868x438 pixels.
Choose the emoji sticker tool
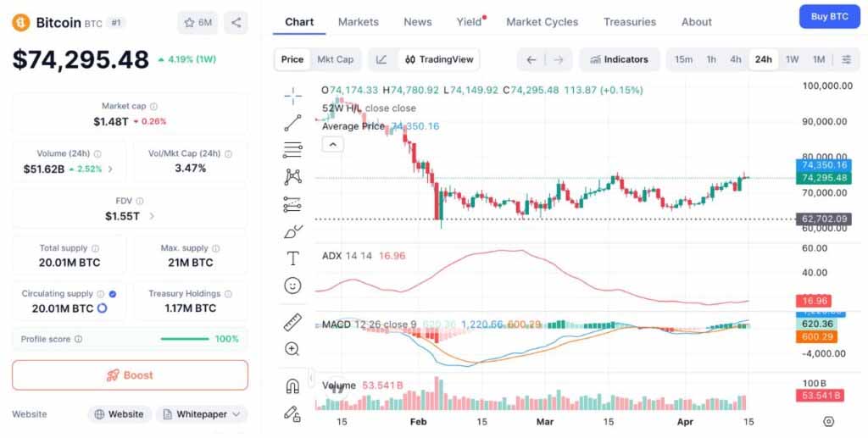pos(293,286)
